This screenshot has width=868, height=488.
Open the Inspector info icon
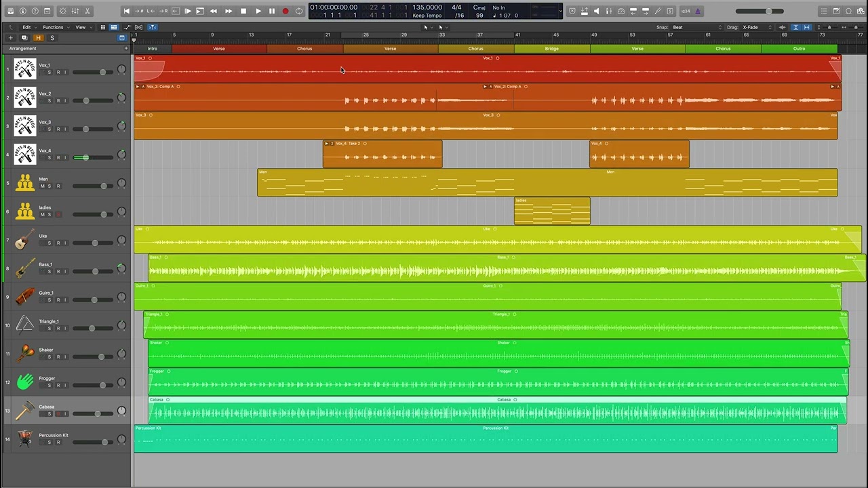click(x=22, y=11)
